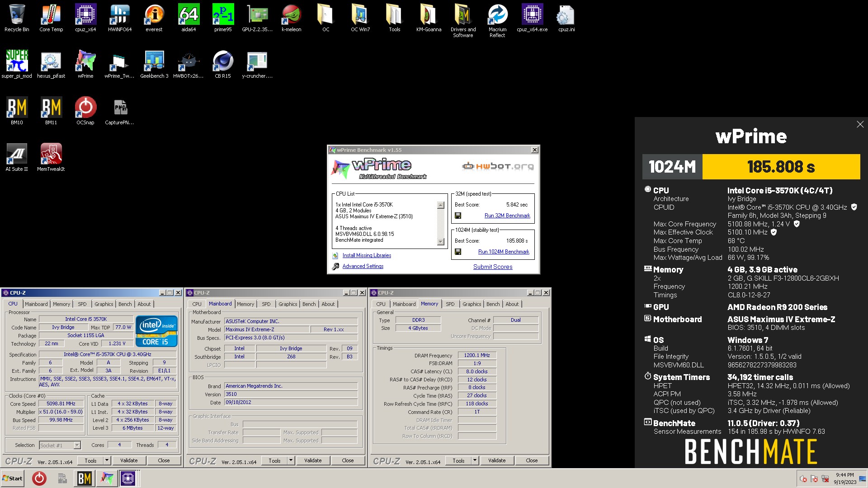Image resolution: width=868 pixels, height=488 pixels.
Task: Launch the BM10 desktop icon
Action: click(17, 111)
